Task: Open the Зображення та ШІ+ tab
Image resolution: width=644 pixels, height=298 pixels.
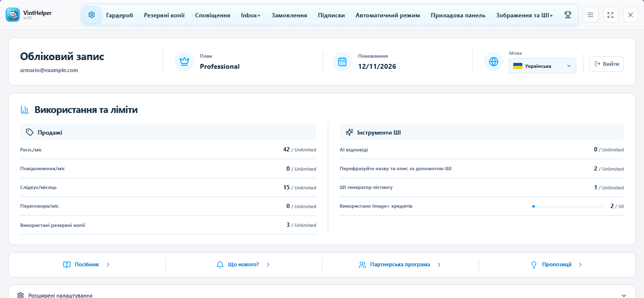Action: click(x=524, y=15)
